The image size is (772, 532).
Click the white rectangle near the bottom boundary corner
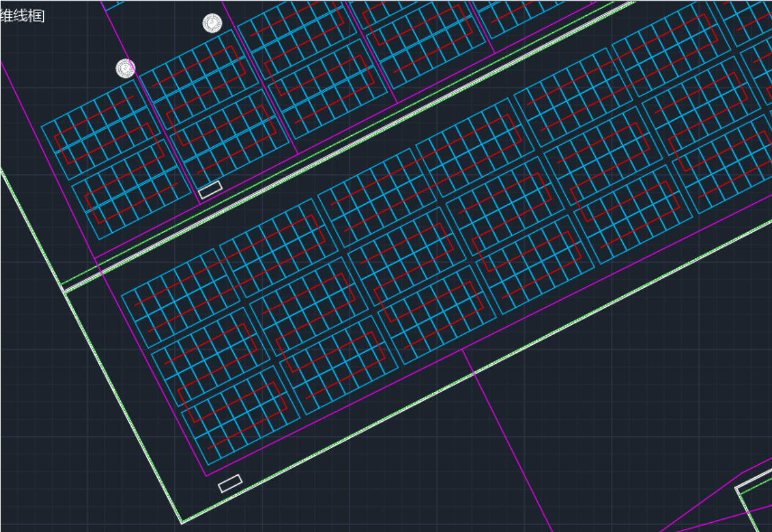click(x=230, y=483)
